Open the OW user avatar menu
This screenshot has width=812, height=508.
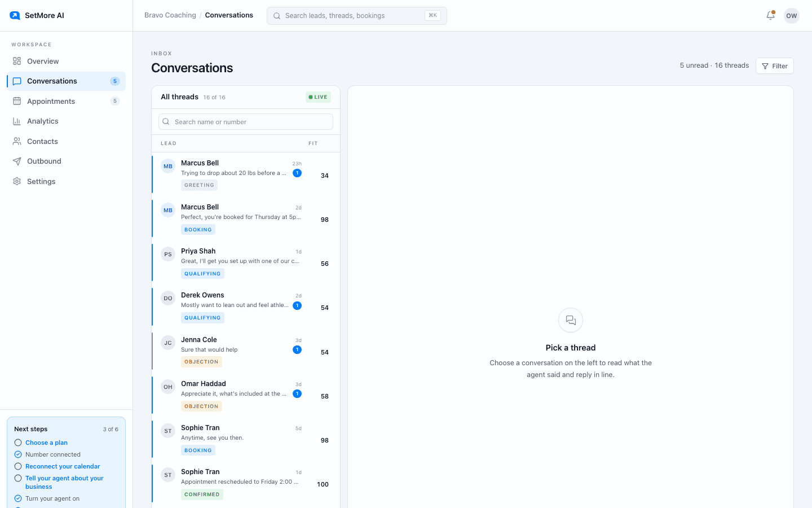[x=792, y=16]
